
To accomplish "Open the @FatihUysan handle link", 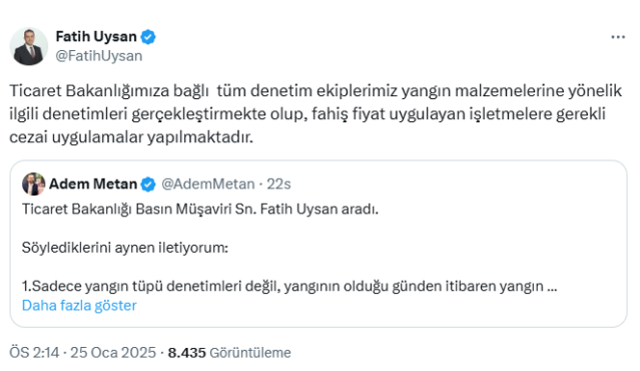I will tap(99, 56).
